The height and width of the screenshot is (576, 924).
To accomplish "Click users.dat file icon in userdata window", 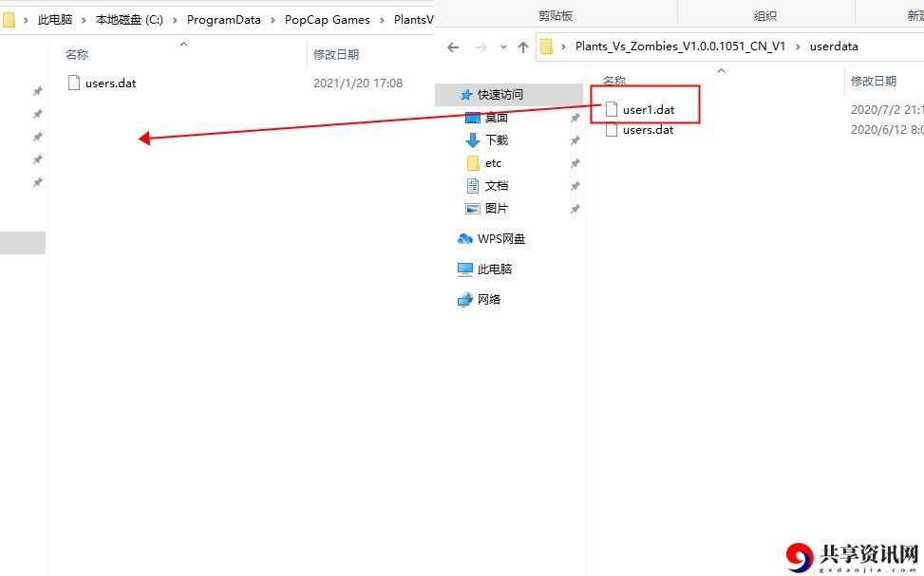I will 612,129.
